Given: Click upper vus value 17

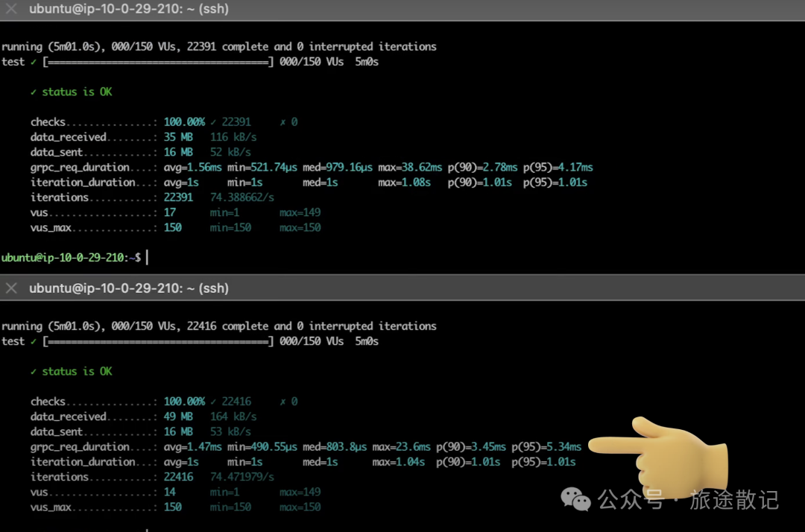Looking at the screenshot, I should pyautogui.click(x=169, y=212).
